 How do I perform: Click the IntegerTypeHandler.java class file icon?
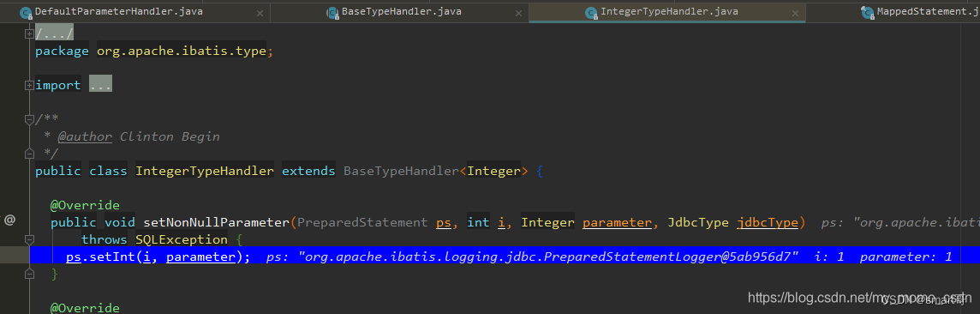click(x=591, y=12)
